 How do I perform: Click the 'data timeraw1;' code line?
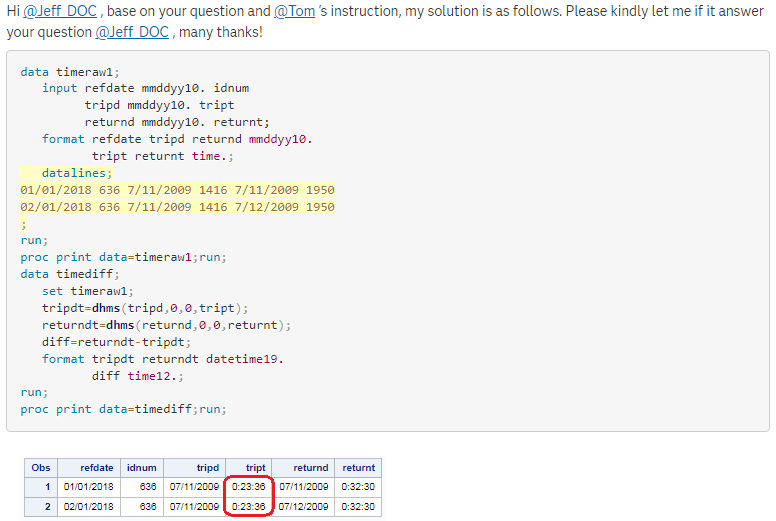pyautogui.click(x=69, y=72)
